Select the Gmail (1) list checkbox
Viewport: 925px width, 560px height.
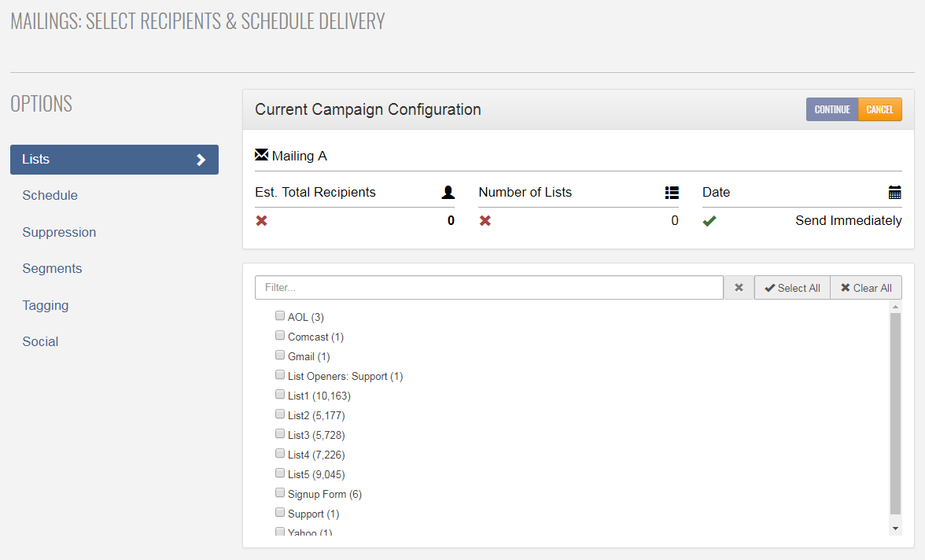click(x=280, y=356)
